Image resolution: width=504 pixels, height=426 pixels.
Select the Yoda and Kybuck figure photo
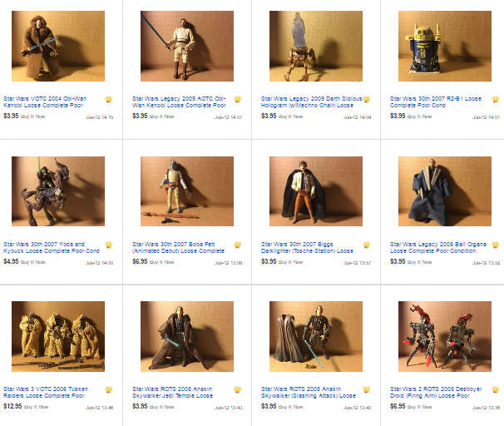[x=58, y=191]
